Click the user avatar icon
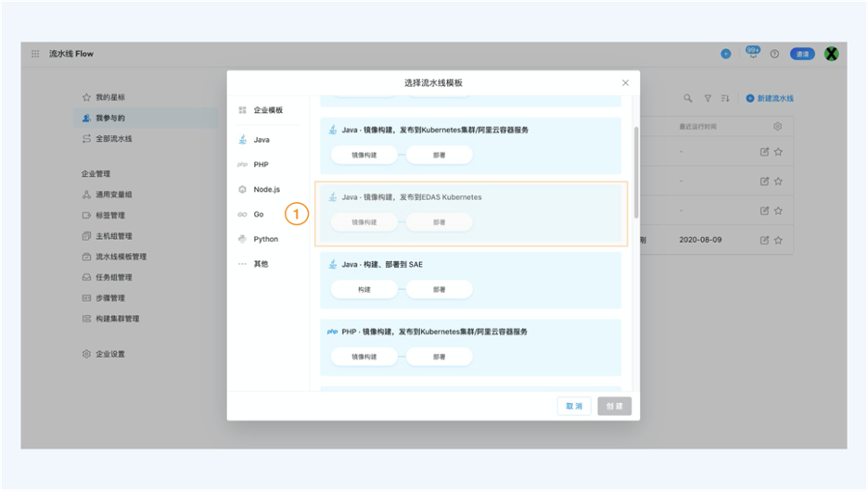Image resolution: width=868 pixels, height=491 pixels. (831, 54)
